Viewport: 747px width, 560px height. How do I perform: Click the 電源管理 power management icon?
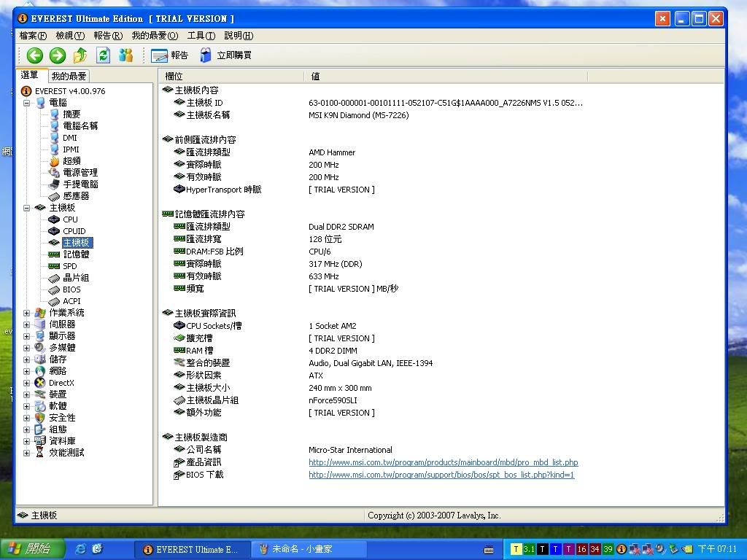[x=54, y=172]
